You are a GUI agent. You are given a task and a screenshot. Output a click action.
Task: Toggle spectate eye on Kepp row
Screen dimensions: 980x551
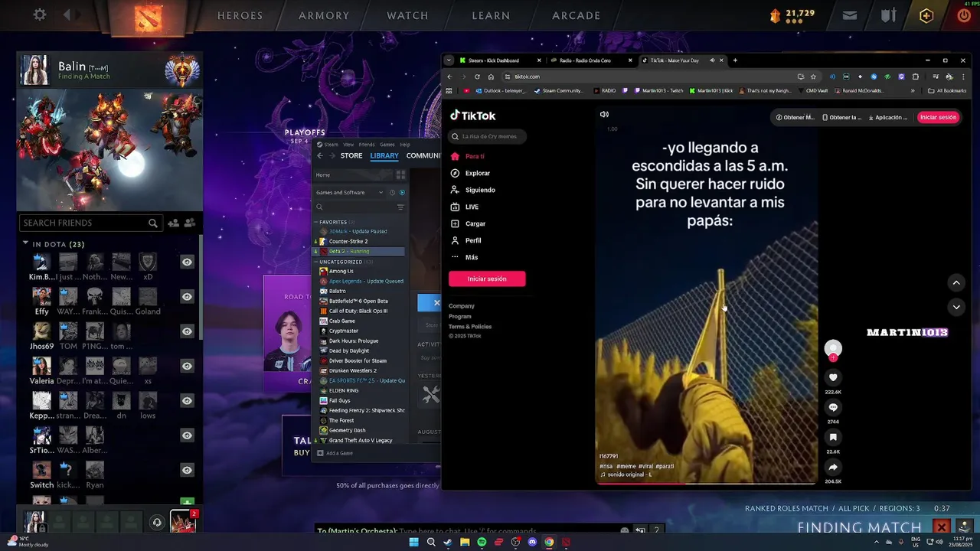click(x=187, y=400)
